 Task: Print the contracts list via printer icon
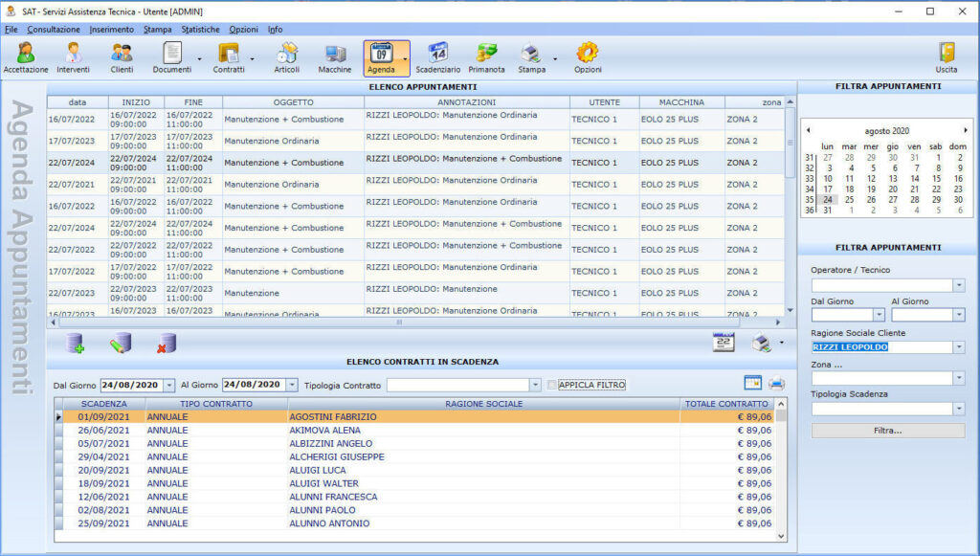pyautogui.click(x=776, y=384)
